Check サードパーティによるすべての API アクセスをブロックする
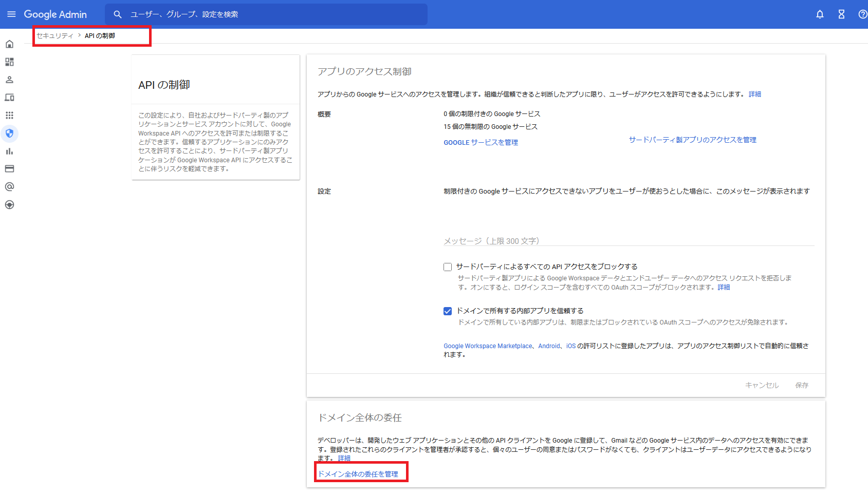 pos(448,267)
